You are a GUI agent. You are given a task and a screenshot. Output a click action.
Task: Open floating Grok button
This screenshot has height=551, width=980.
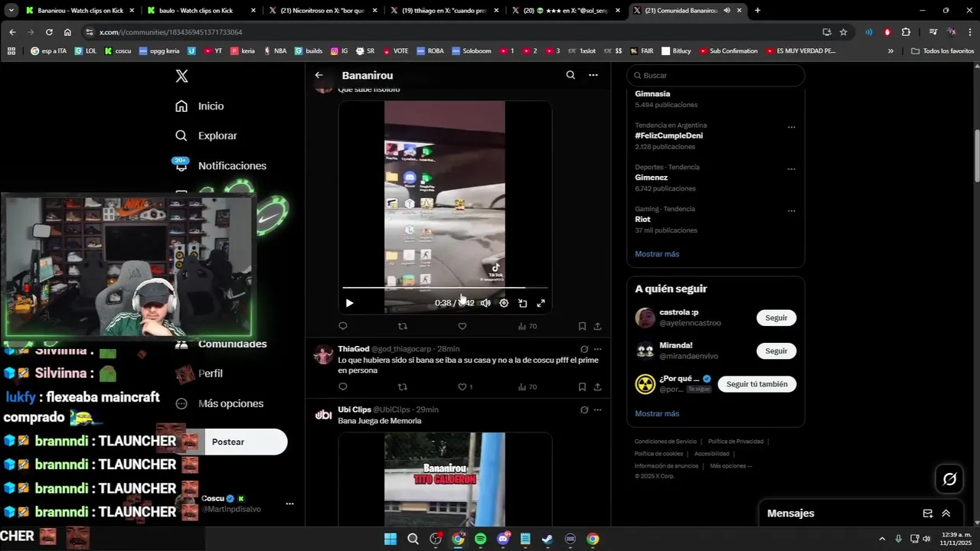[x=950, y=479]
